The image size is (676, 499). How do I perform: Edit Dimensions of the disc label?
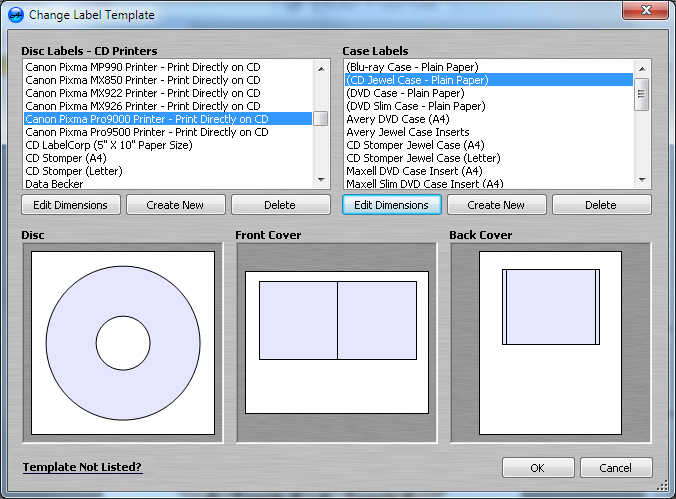[71, 205]
